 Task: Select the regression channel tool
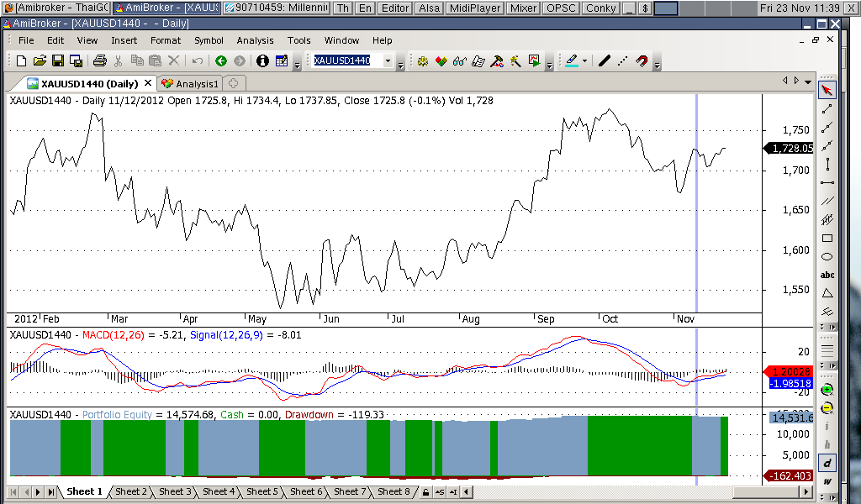point(827,220)
